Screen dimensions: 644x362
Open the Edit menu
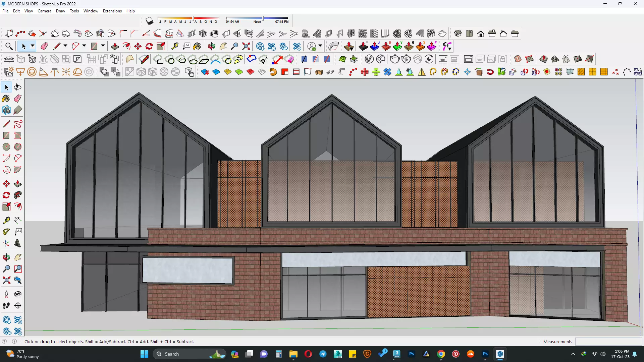[x=16, y=11]
